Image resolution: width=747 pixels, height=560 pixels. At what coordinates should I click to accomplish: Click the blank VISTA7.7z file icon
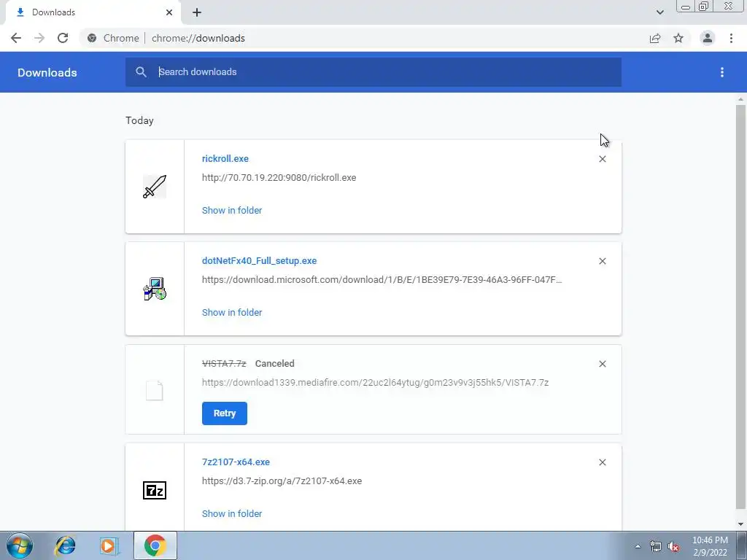tap(155, 391)
